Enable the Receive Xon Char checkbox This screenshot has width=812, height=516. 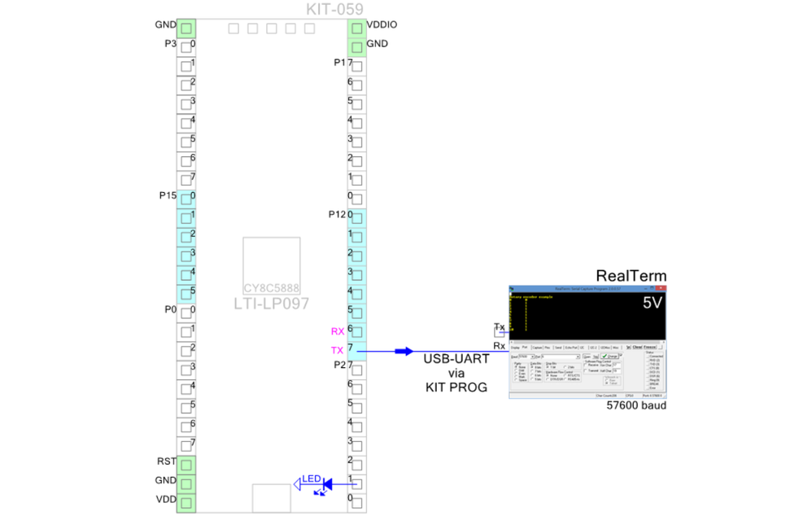coord(584,365)
